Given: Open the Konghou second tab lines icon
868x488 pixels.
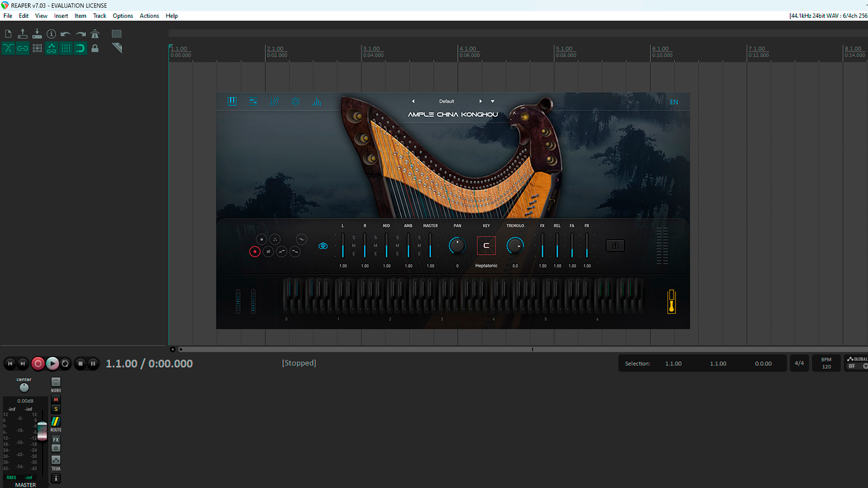Looking at the screenshot, I should 253,102.
